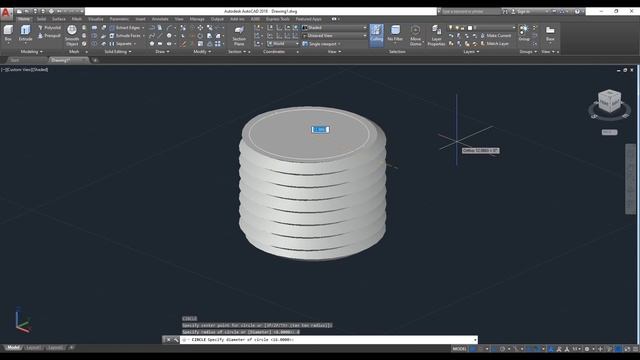Click Match Layer button

coord(494,44)
